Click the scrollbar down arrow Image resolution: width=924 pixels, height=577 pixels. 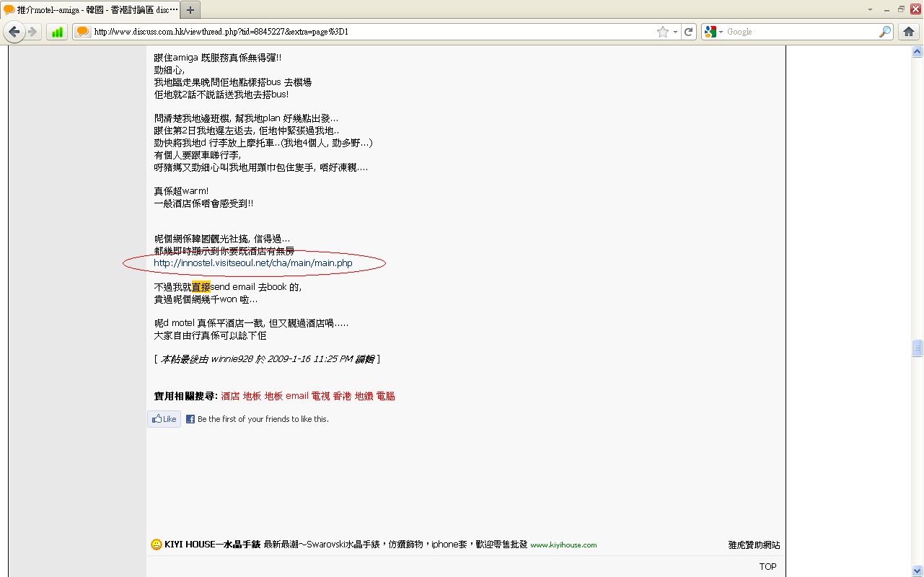click(917, 570)
